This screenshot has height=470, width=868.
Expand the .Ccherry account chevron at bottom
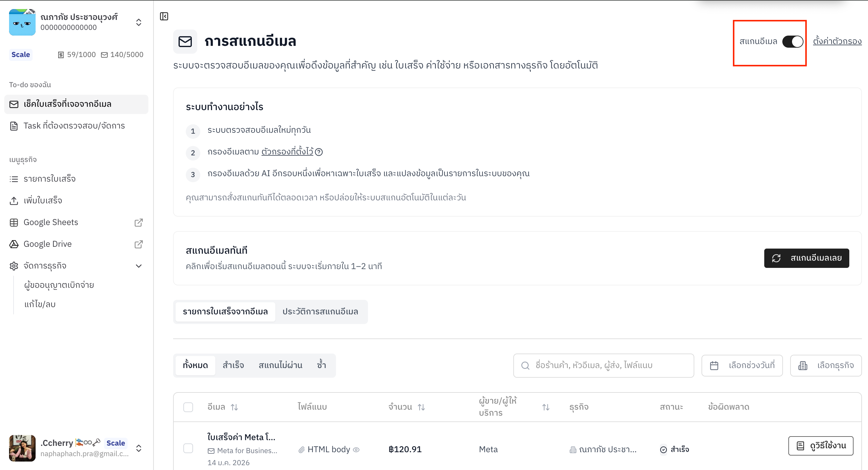click(139, 449)
